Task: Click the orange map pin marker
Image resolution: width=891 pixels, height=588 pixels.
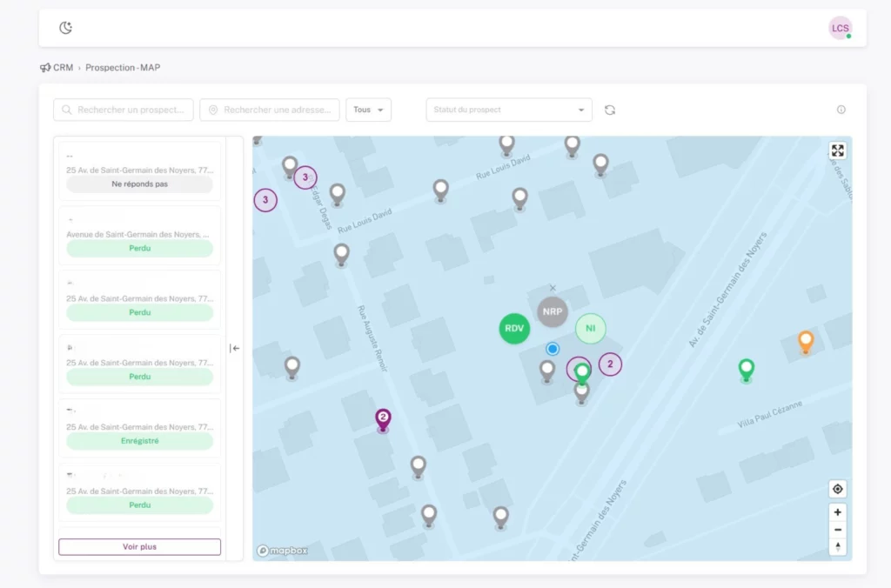Action: tap(806, 340)
